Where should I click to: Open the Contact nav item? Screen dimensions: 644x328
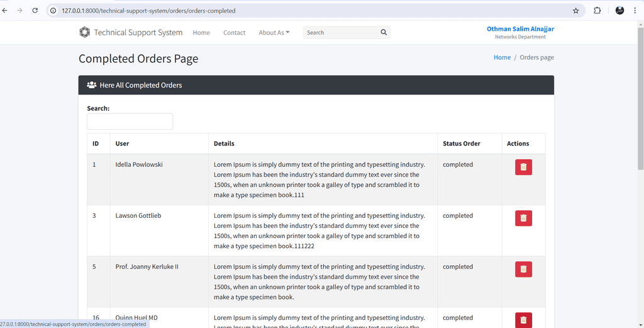click(234, 33)
